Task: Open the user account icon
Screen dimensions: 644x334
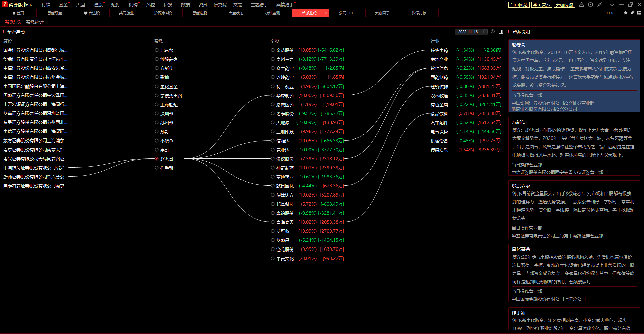Action: 582,5
